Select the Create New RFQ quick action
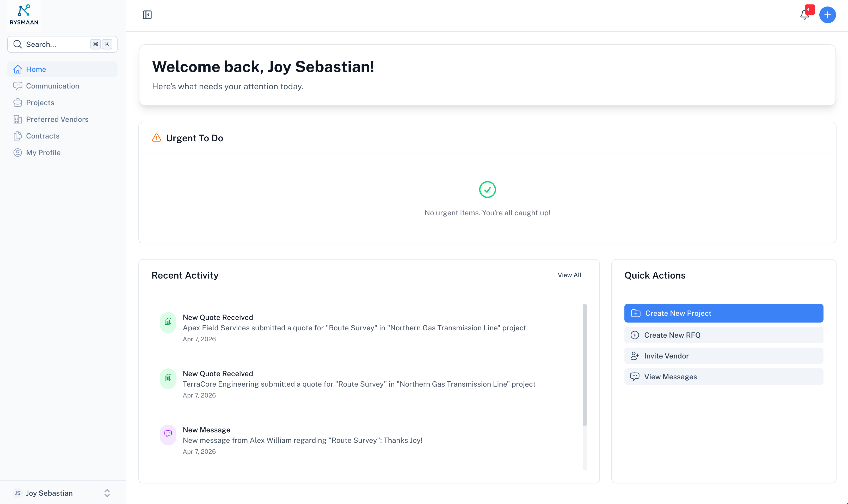 tap(723, 335)
